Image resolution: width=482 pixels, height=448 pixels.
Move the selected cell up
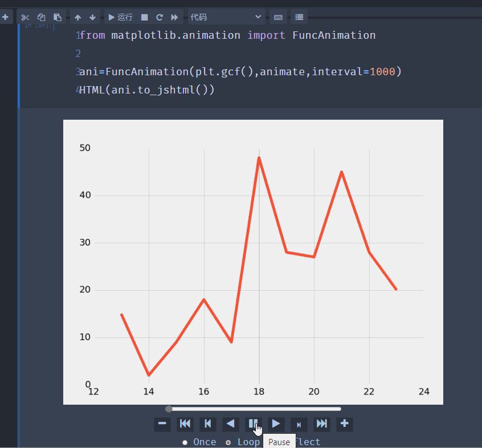click(78, 17)
